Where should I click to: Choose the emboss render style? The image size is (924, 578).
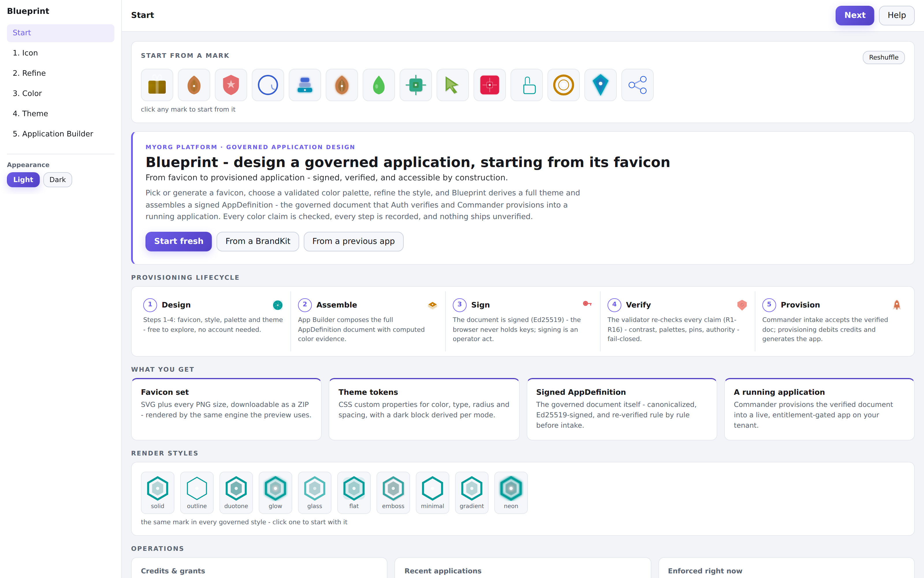[x=393, y=492]
